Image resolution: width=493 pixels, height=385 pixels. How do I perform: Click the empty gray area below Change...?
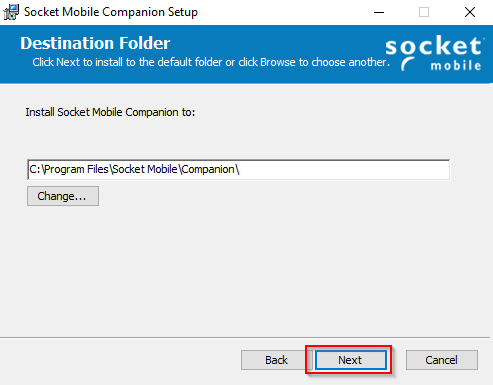(x=246, y=267)
